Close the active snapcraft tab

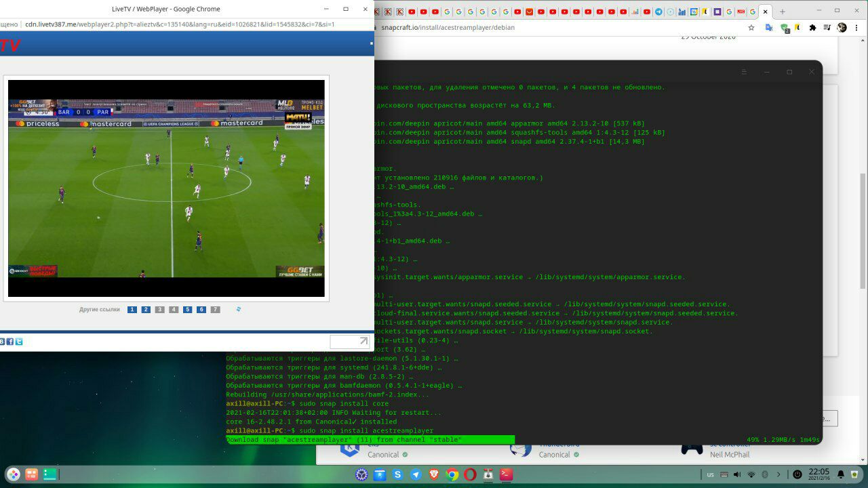pos(766,12)
